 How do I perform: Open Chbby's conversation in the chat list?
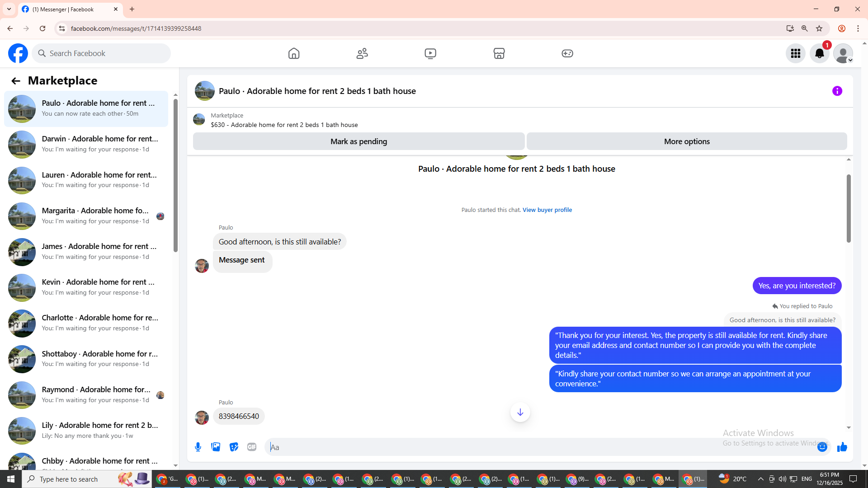point(86,461)
